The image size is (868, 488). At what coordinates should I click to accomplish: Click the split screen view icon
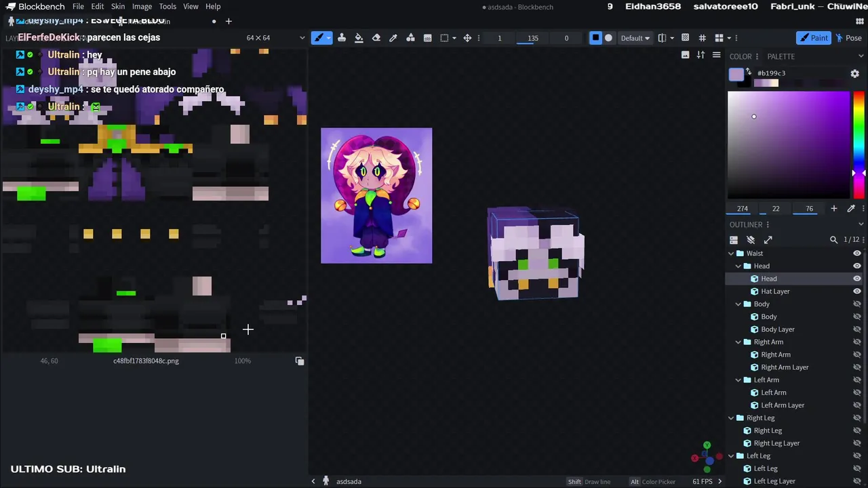pos(719,38)
